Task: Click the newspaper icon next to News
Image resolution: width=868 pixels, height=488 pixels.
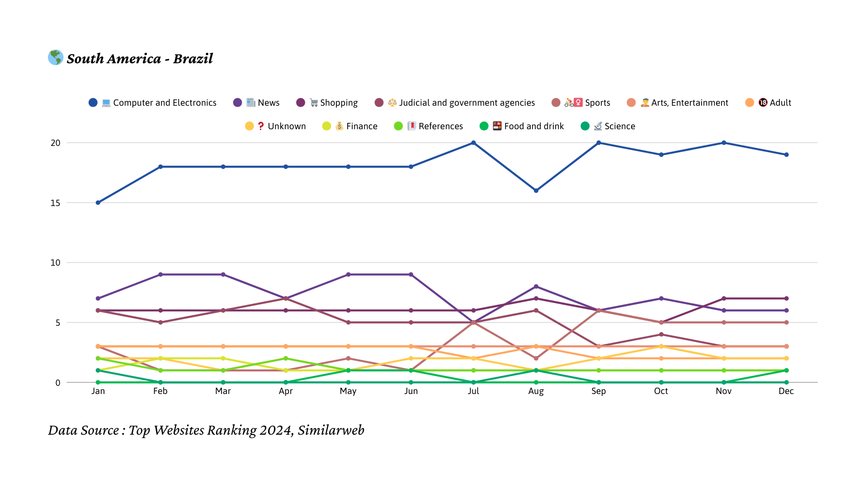Action: 251,103
